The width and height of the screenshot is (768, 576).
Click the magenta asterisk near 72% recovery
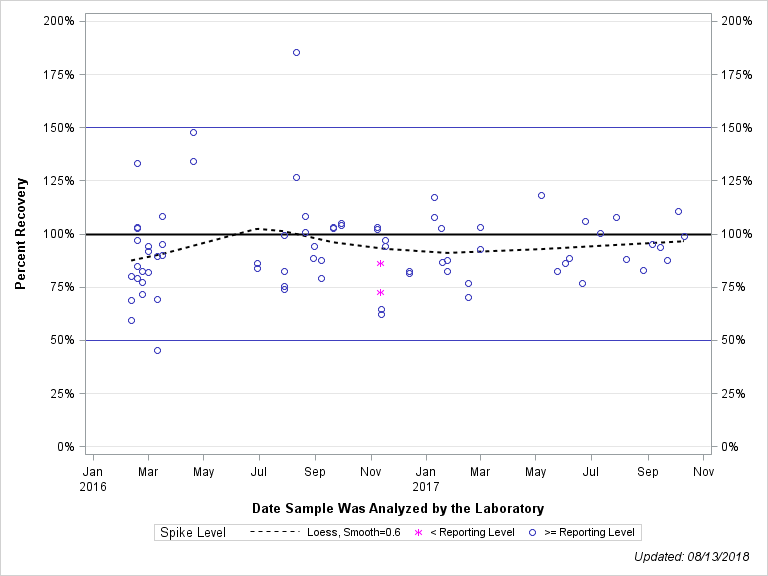(381, 292)
